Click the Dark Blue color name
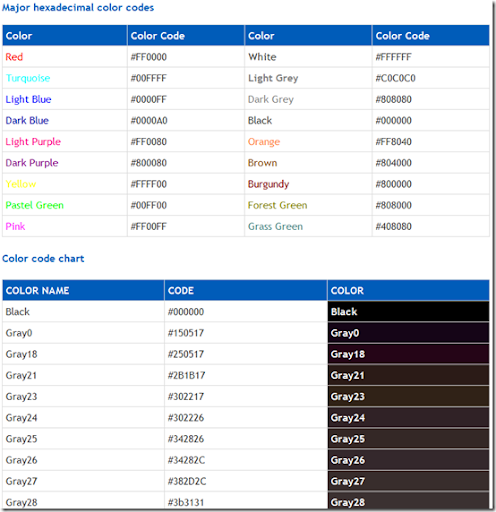 point(27,120)
